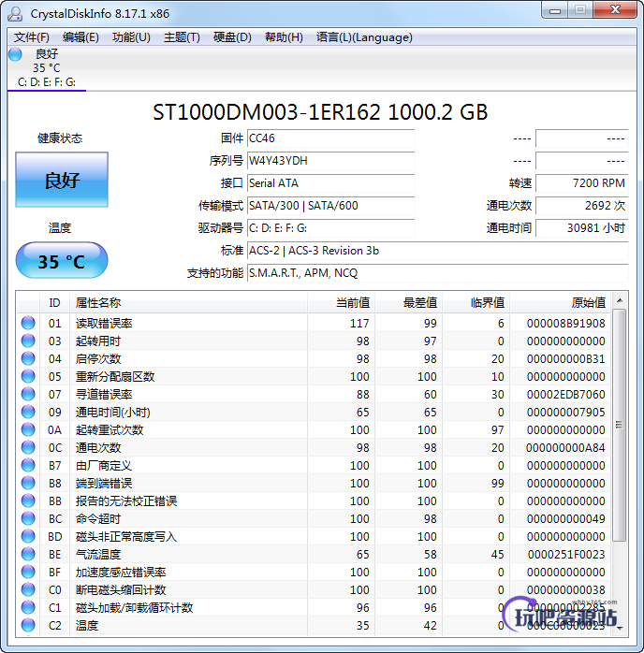Click the serial number field W4Y43YDH
This screenshot has height=653, width=644.
coord(330,161)
